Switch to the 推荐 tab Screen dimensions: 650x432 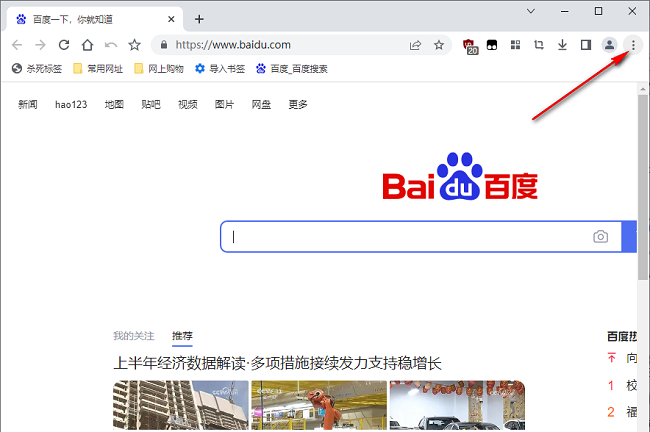point(182,336)
